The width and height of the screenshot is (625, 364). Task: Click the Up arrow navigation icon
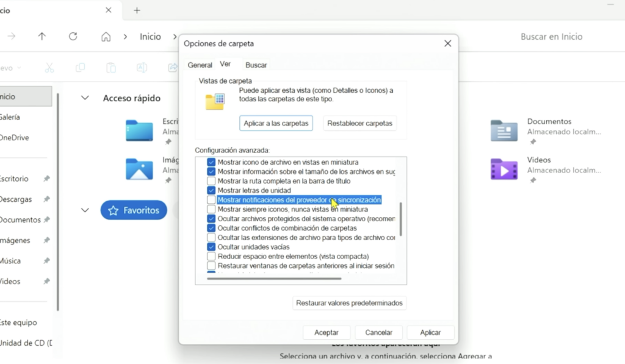point(42,37)
